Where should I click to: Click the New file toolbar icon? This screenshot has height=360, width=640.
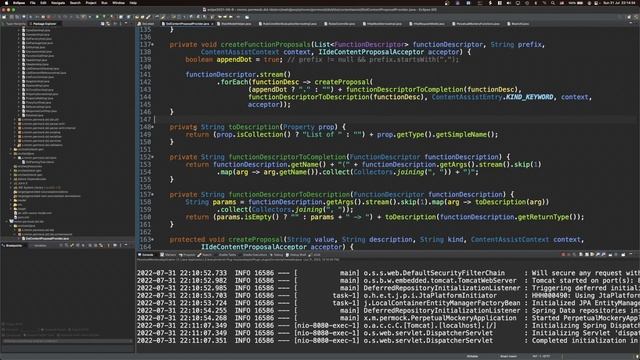click(x=4, y=17)
